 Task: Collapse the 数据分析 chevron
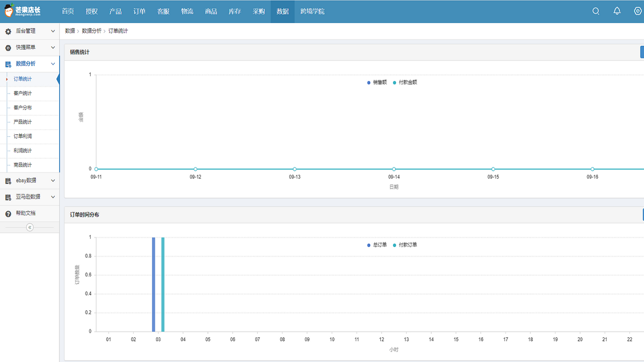coord(53,64)
